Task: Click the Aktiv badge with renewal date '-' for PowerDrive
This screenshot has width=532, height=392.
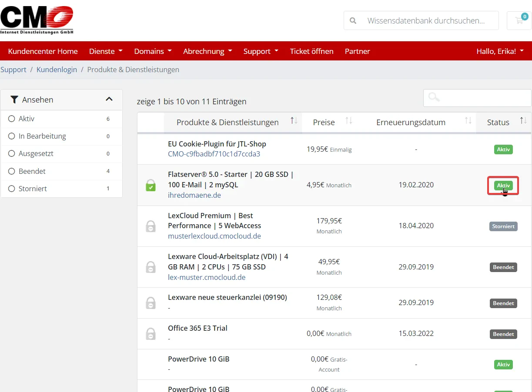Action: pyautogui.click(x=503, y=365)
